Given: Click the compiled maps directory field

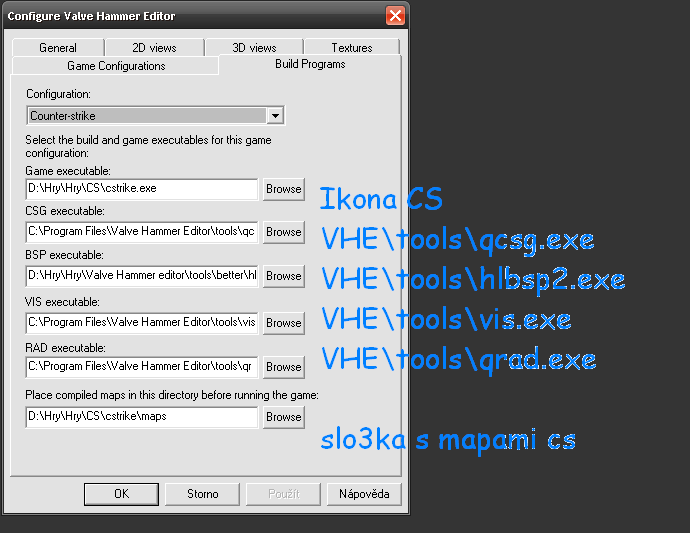Looking at the screenshot, I should pos(142,417).
